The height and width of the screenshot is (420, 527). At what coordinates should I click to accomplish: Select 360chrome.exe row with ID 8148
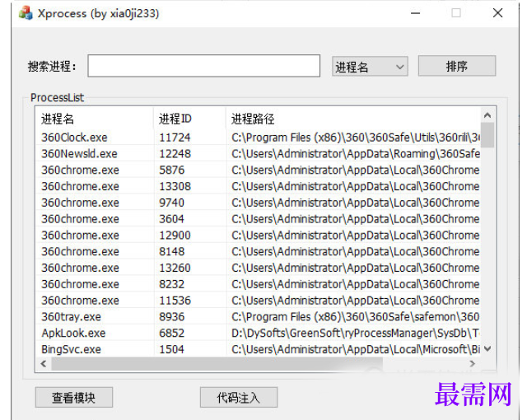[258, 251]
